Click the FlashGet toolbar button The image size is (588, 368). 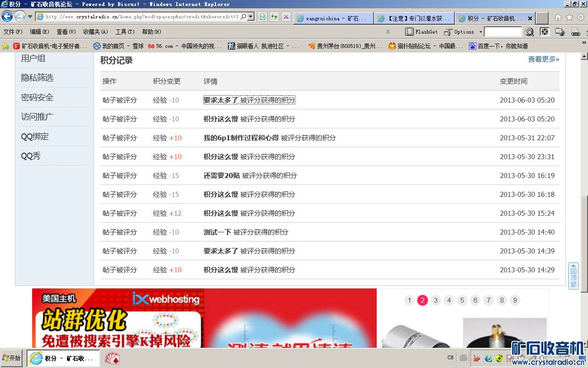(422, 32)
